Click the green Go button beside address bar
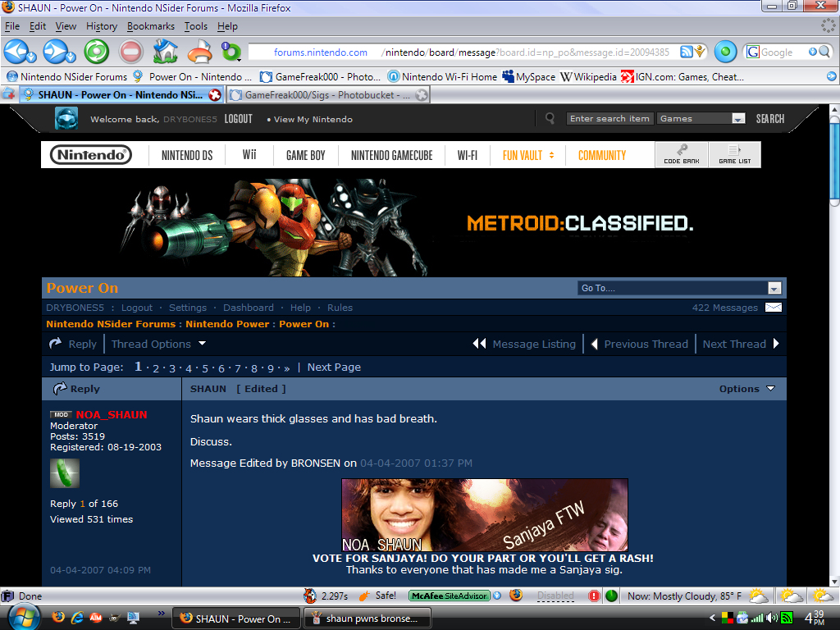Screen dimensions: 840x630 point(725,52)
